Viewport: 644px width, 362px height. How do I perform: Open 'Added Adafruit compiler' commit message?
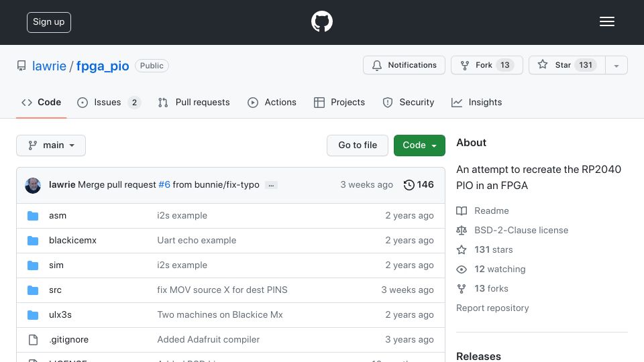[208, 339]
